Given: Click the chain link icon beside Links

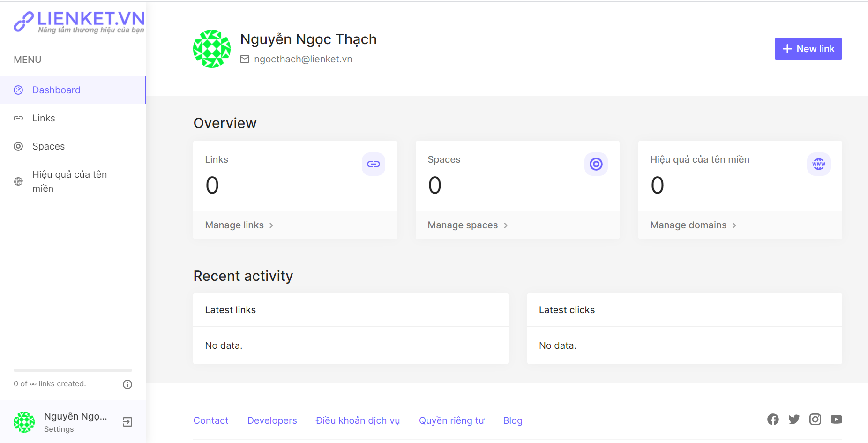Looking at the screenshot, I should [x=18, y=118].
